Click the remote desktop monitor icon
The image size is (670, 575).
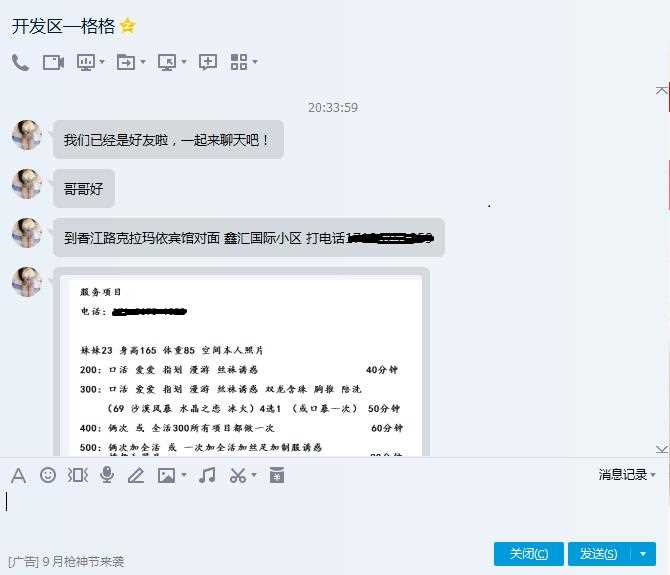(x=167, y=62)
